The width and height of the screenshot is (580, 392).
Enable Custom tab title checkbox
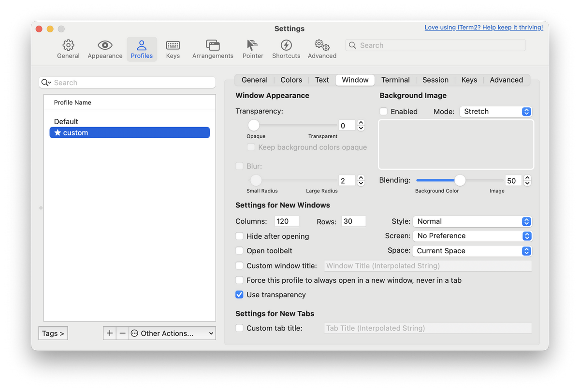point(239,328)
